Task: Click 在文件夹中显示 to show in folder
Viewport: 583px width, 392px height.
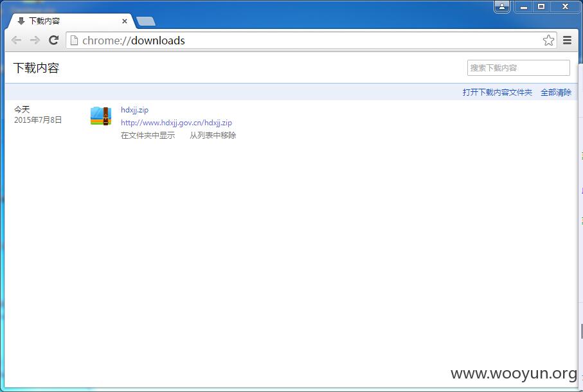Action: pos(148,135)
